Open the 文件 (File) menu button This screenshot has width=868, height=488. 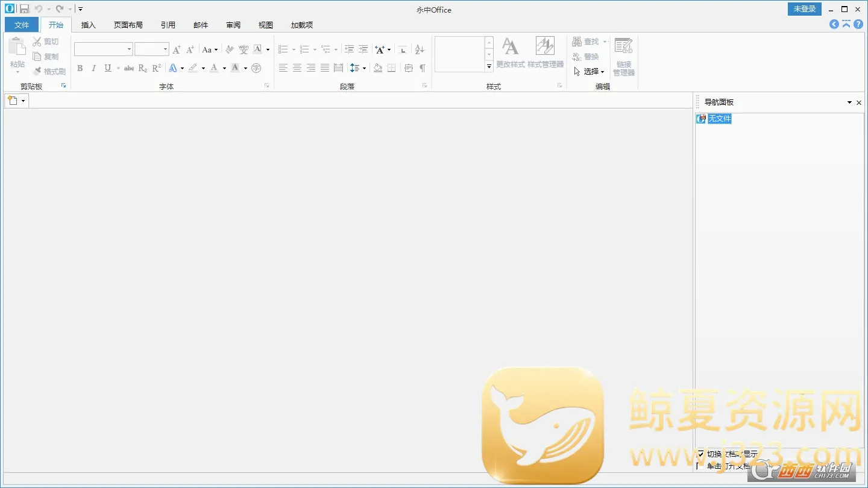tap(22, 25)
